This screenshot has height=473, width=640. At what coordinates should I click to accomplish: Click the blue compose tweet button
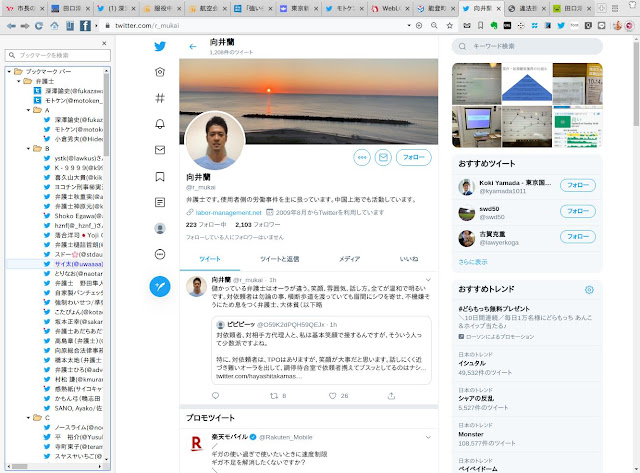coord(160,286)
